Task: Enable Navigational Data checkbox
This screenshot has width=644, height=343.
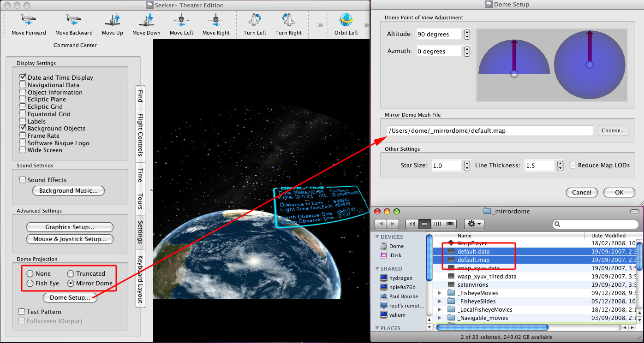Action: (x=23, y=85)
